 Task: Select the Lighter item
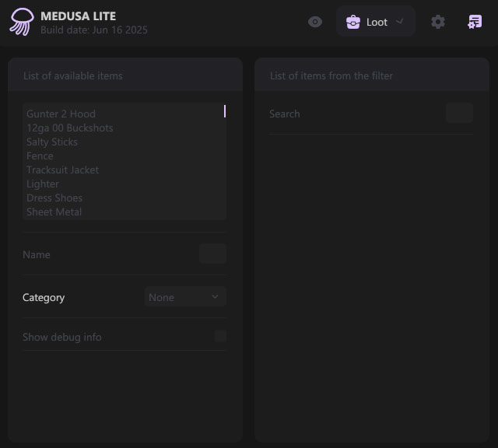point(43,184)
